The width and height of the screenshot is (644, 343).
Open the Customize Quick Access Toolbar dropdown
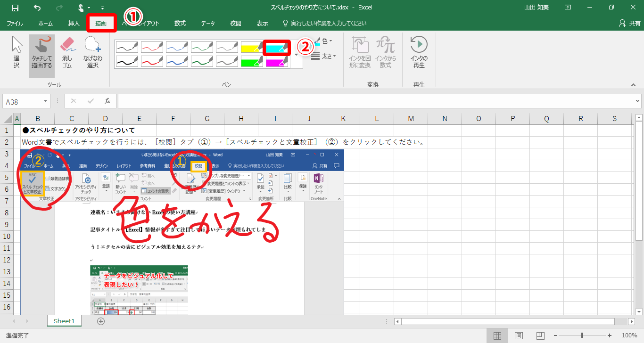coord(102,8)
